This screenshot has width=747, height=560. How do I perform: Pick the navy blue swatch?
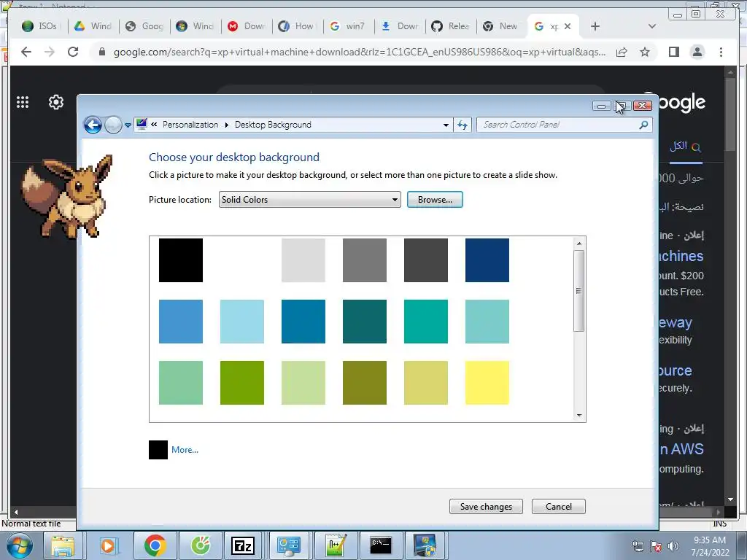[487, 260]
